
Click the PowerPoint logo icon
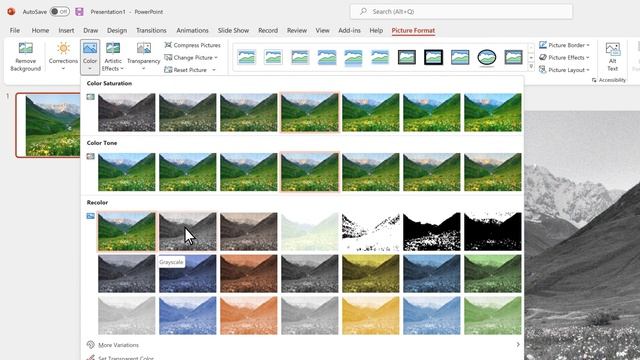(11, 11)
